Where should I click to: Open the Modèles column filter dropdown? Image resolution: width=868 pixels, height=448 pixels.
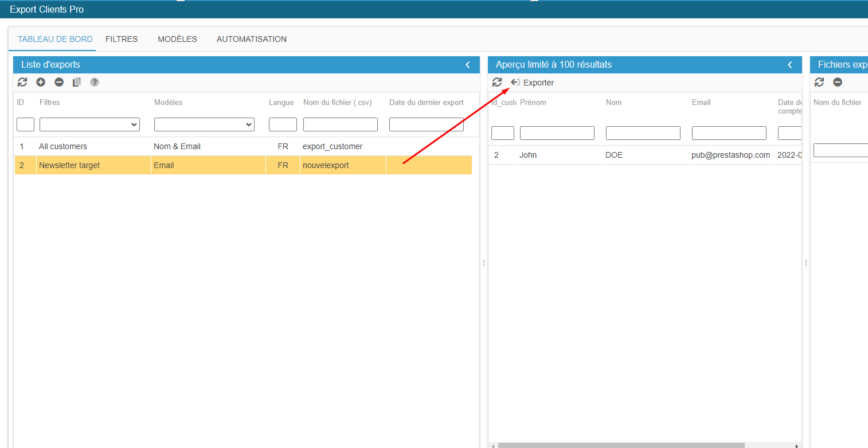(x=204, y=124)
